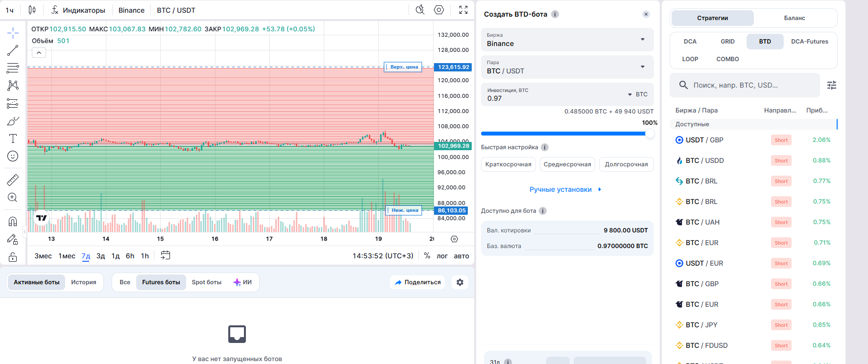Open chart axis settings gear

coord(454,239)
